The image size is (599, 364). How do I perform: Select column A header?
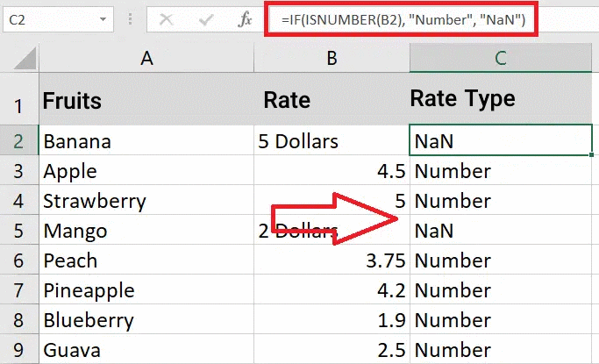146,58
